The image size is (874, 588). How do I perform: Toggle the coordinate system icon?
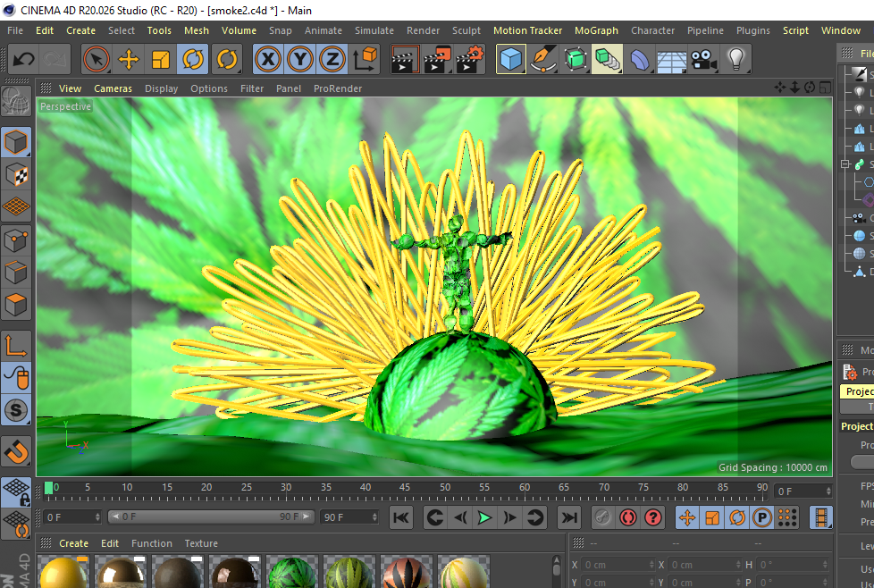365,59
